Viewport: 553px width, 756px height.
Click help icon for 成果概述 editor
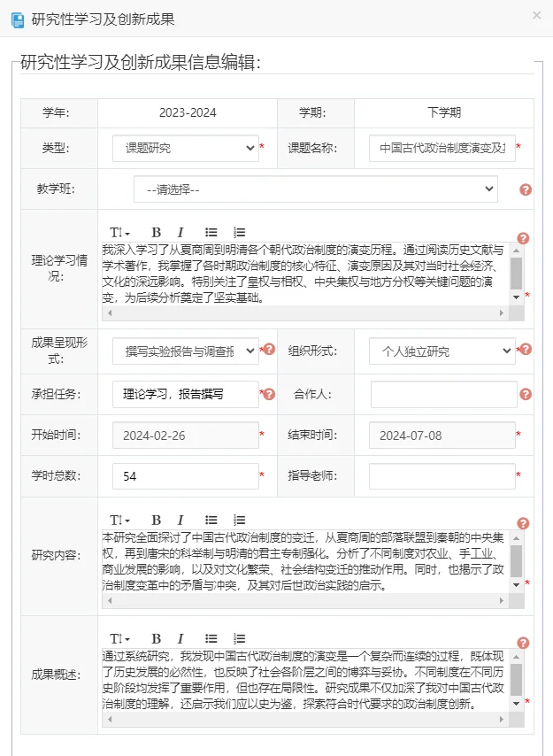(x=523, y=643)
